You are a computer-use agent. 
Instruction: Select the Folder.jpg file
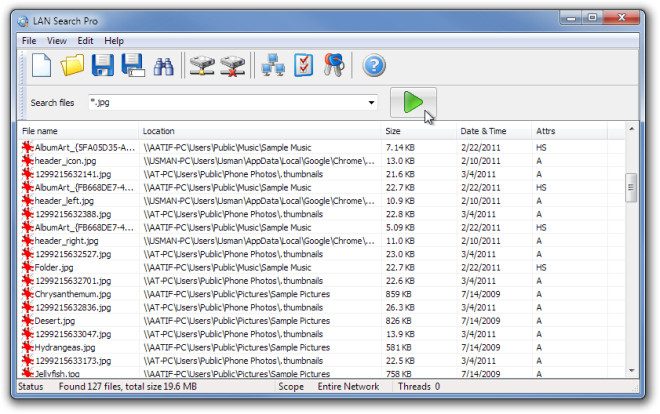tap(53, 268)
